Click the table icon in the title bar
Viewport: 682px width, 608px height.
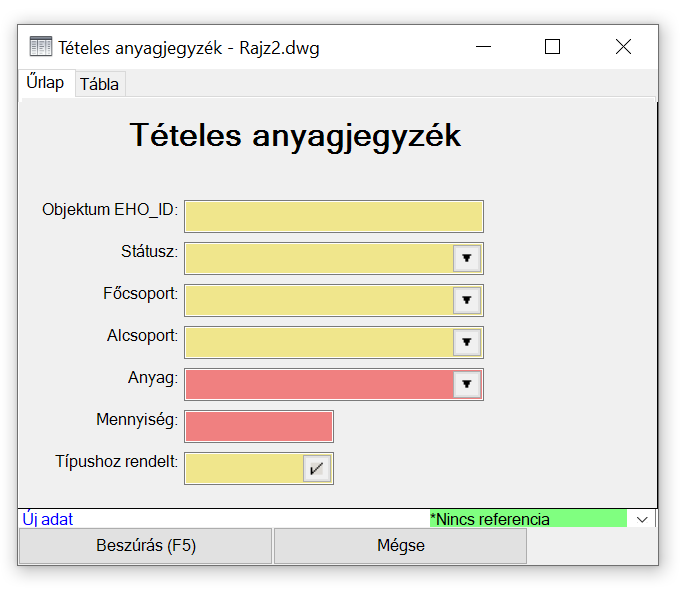click(41, 47)
